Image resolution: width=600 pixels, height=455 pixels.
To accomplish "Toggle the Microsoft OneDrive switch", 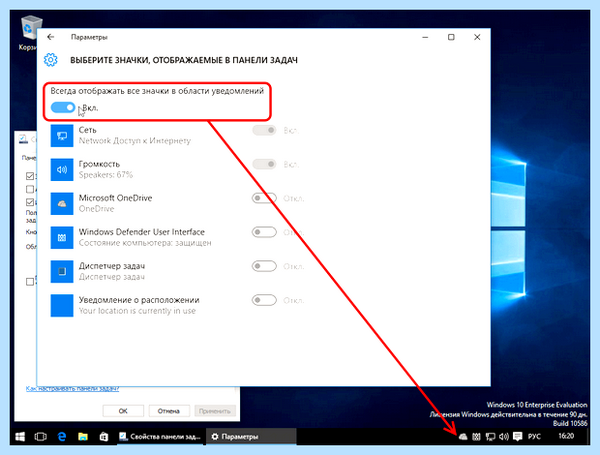I will pos(264,198).
